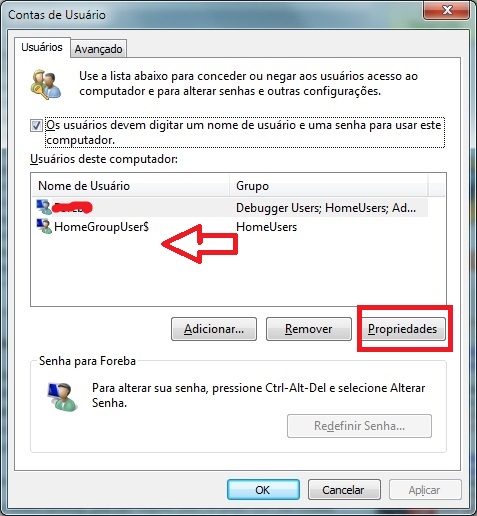Screen dimensions: 477x516
Task: Click the password section user icon
Action: 62,397
